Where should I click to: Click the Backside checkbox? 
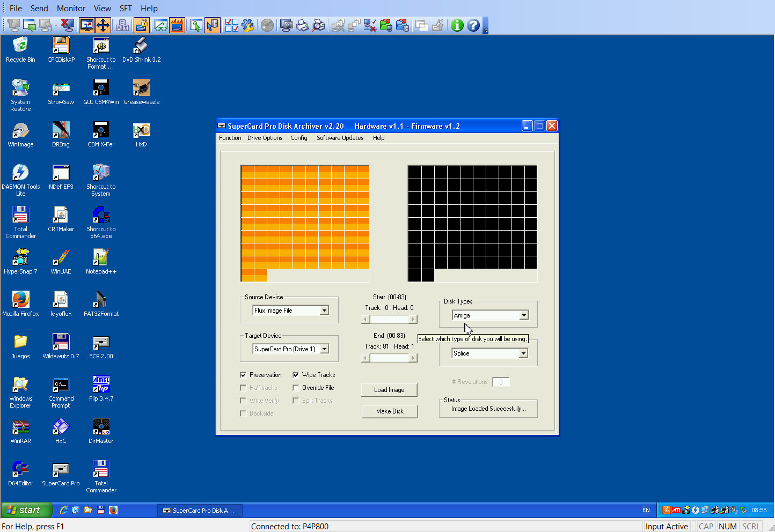click(243, 413)
